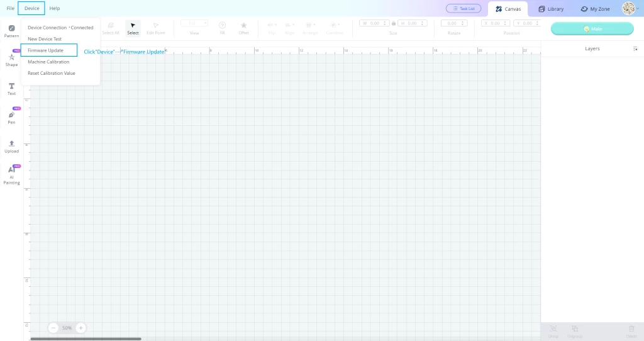This screenshot has width=644, height=341.
Task: Click the Ungroup icon in Layers panel
Action: (x=575, y=331)
